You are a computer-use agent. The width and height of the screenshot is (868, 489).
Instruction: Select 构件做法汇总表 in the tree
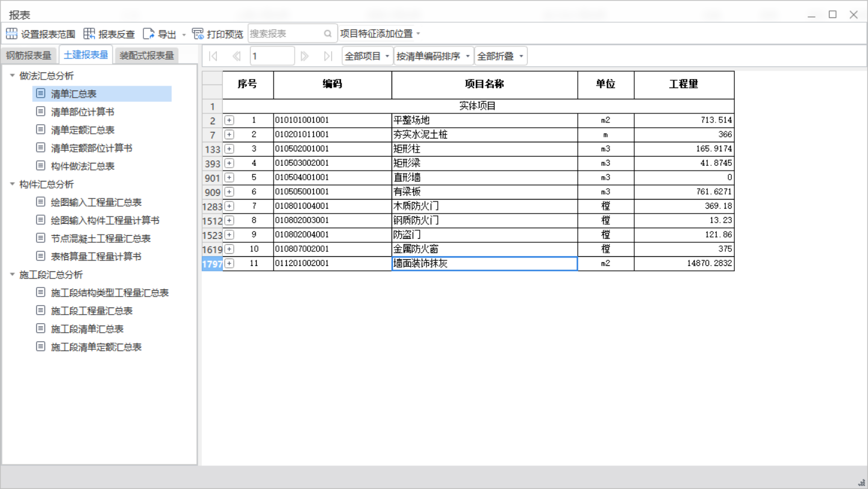[x=83, y=166]
